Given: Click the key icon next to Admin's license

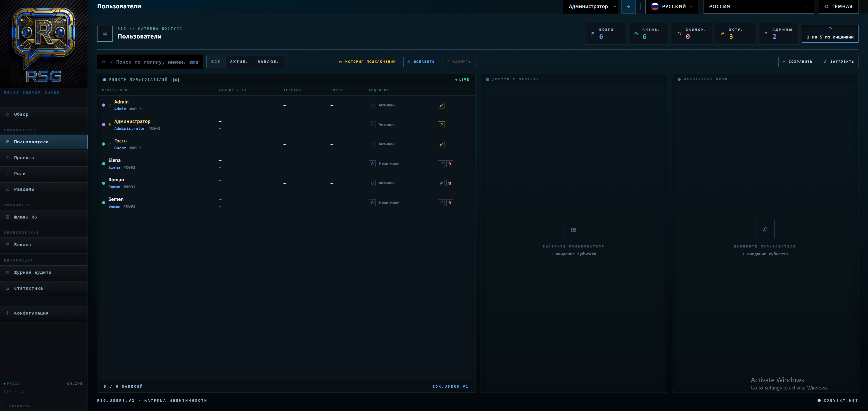Looking at the screenshot, I should click(x=441, y=105).
